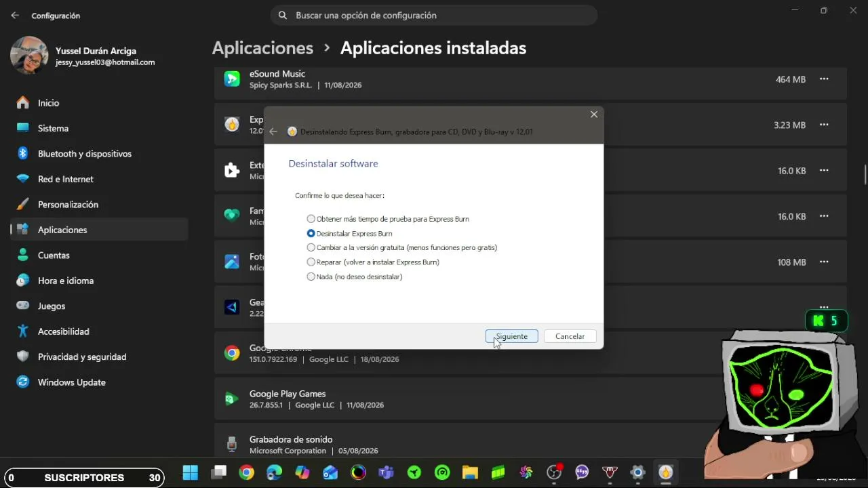Screen dimensions: 868x488
Task: Click the Express Burn flame icon in dialog title
Action: pos(292,131)
